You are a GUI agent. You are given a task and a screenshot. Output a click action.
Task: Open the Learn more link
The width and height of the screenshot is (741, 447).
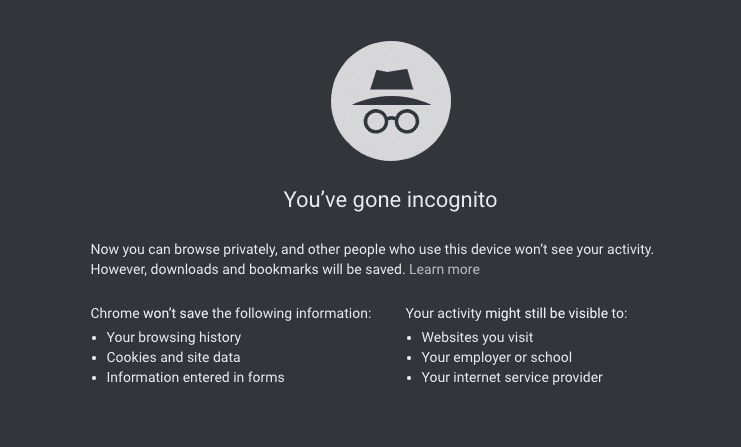point(444,269)
